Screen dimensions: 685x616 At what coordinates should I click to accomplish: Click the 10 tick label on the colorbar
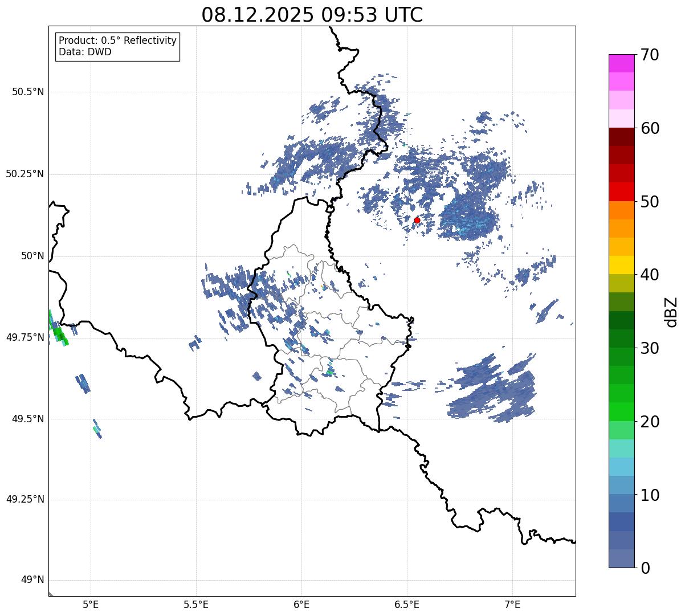pyautogui.click(x=650, y=495)
